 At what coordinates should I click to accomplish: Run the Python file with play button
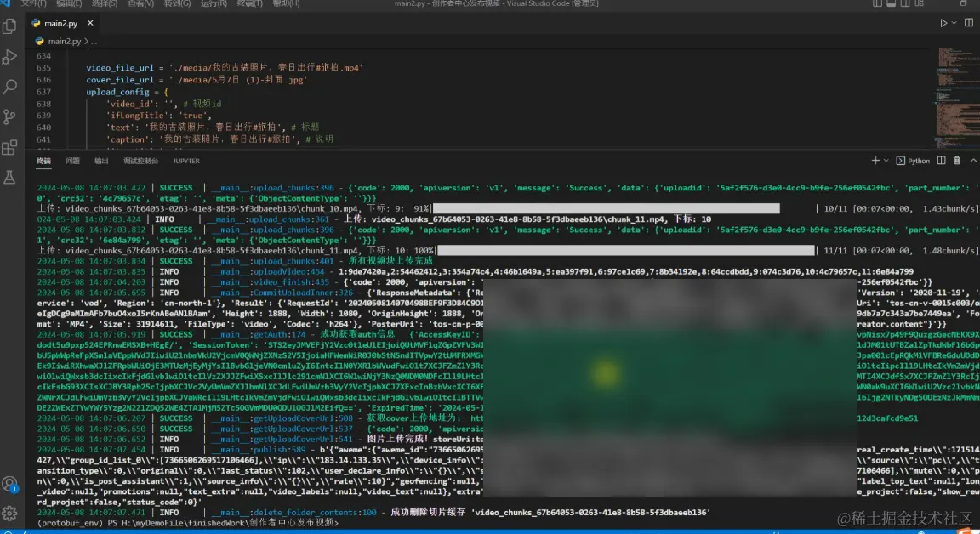[943, 23]
